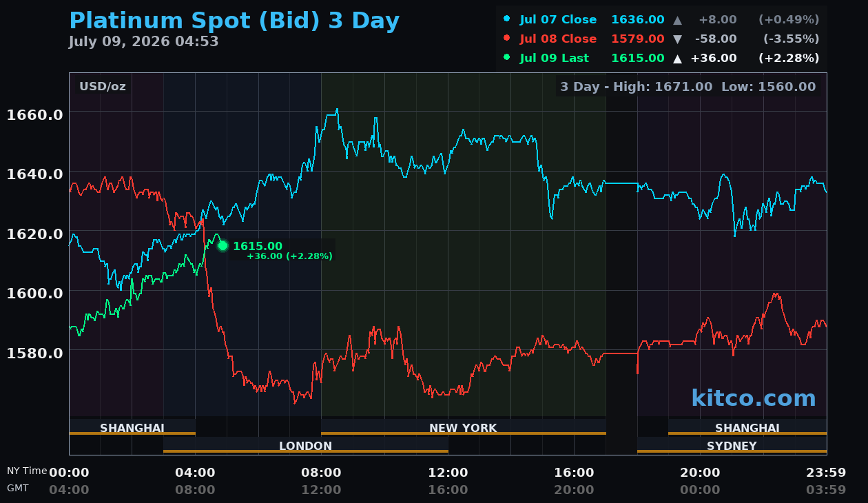
Task: Click the red Jul 08 Close legend dot
Action: tap(507, 39)
